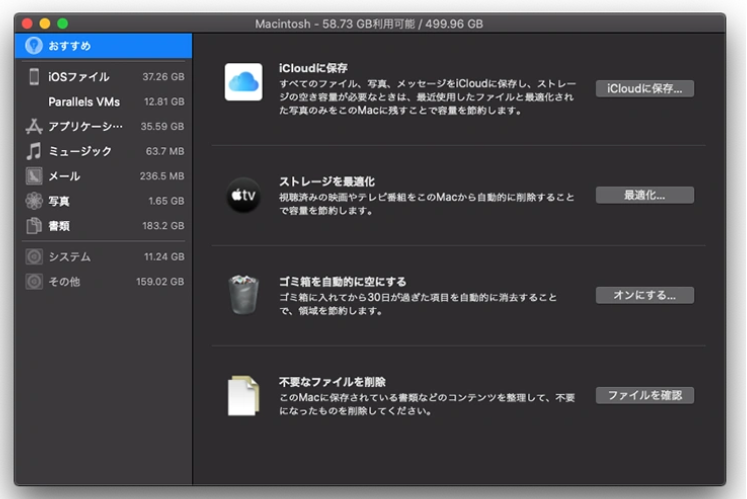The image size is (747, 499).
Task: Minimize the window with yellow button
Action: [x=45, y=23]
